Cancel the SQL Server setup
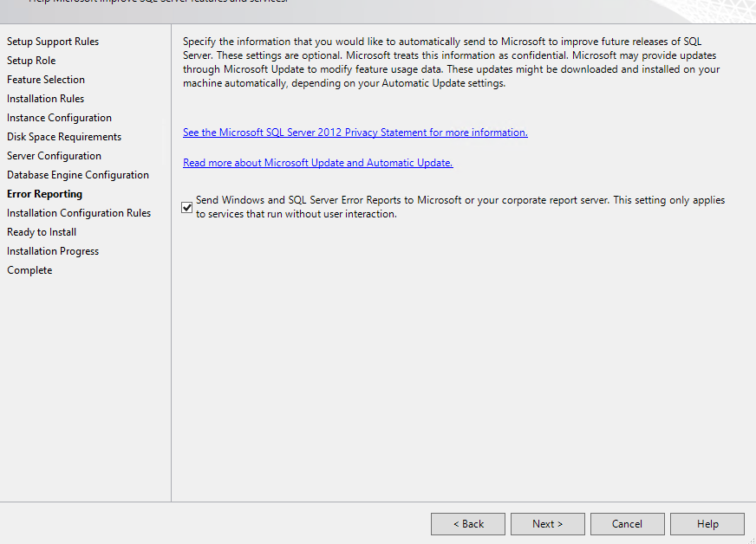The height and width of the screenshot is (544, 756). (x=627, y=524)
